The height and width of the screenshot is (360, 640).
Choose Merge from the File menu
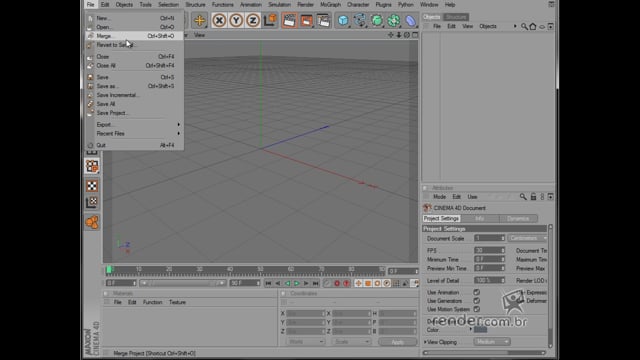coord(134,36)
